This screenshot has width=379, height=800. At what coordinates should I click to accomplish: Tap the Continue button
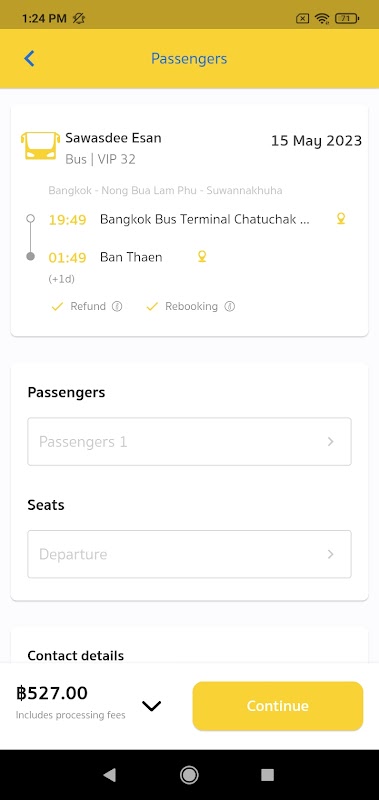click(x=277, y=706)
